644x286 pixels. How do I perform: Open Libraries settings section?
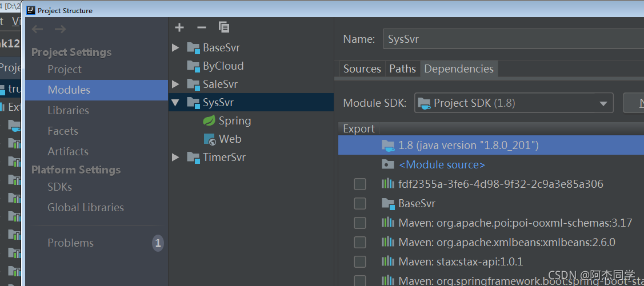click(x=68, y=110)
